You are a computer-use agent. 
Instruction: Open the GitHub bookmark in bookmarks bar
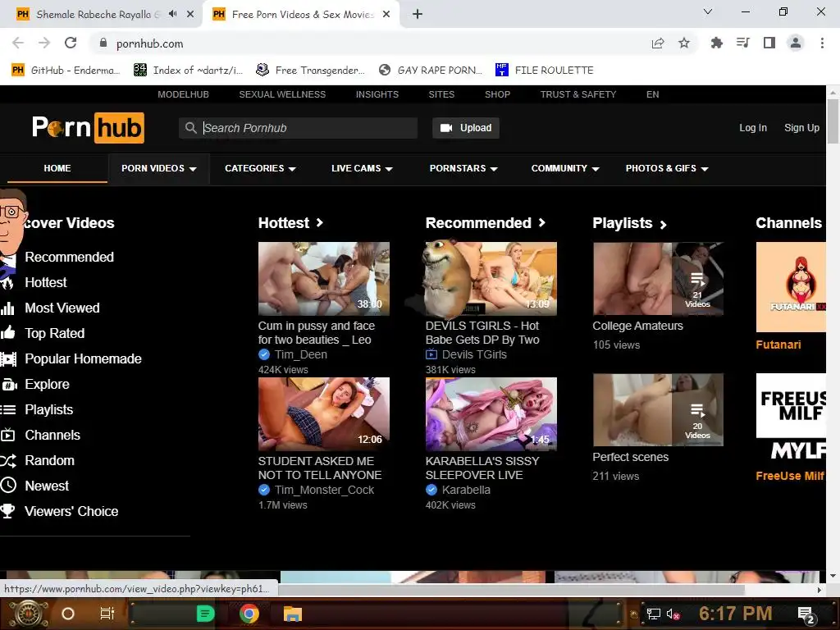pyautogui.click(x=66, y=71)
